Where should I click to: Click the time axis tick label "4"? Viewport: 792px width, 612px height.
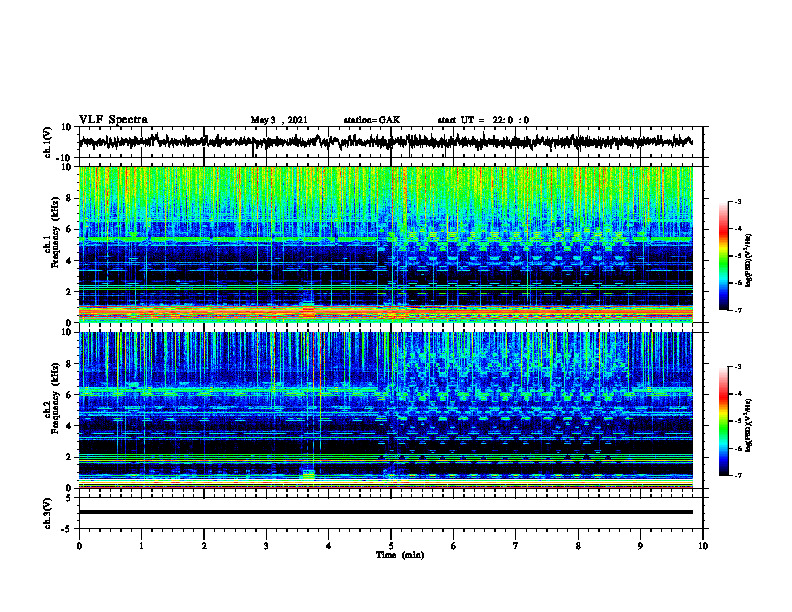point(329,546)
